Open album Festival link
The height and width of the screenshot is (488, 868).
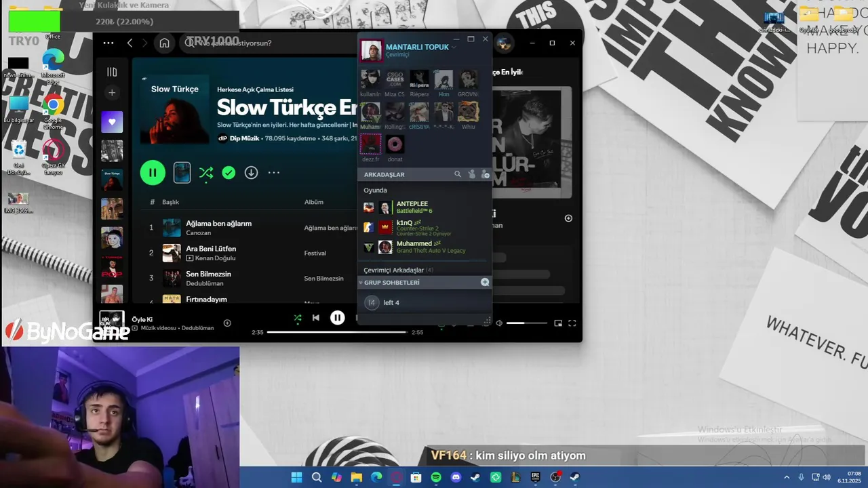pos(315,253)
